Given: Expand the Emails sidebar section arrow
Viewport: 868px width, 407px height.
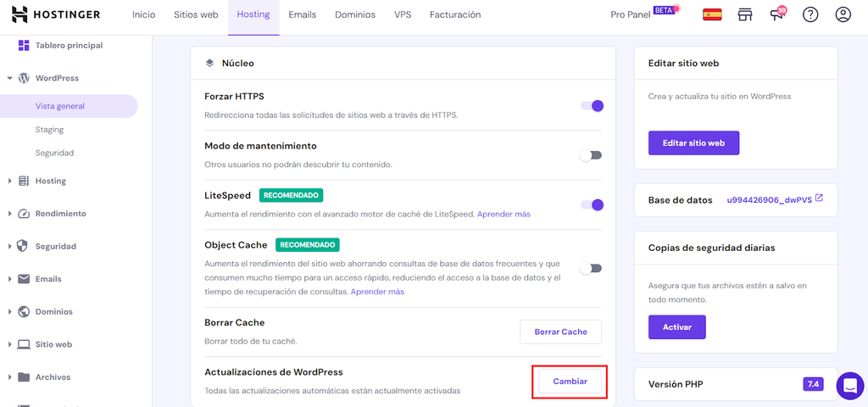Looking at the screenshot, I should pyautogui.click(x=9, y=278).
